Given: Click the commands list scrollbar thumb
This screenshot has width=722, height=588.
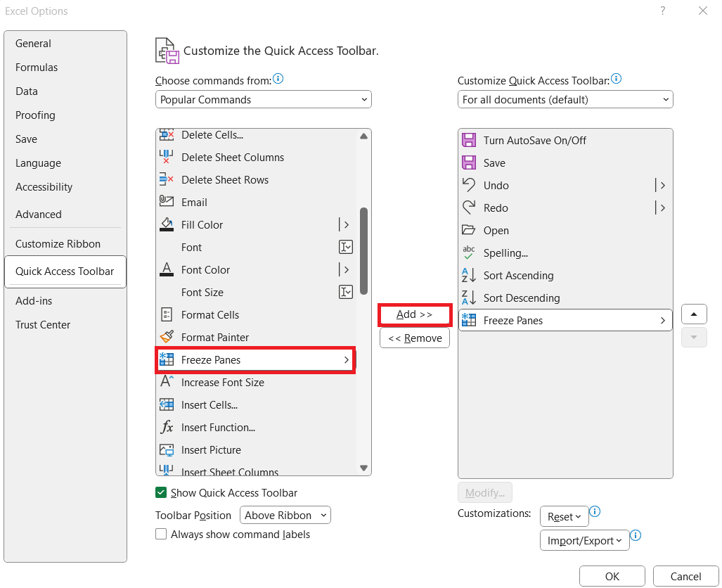Looking at the screenshot, I should coord(363,250).
